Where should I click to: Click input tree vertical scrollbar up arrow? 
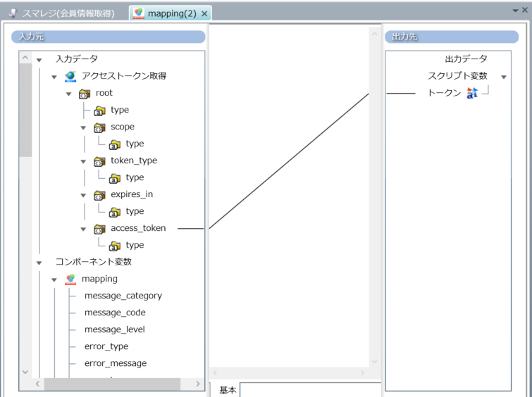[x=25, y=58]
